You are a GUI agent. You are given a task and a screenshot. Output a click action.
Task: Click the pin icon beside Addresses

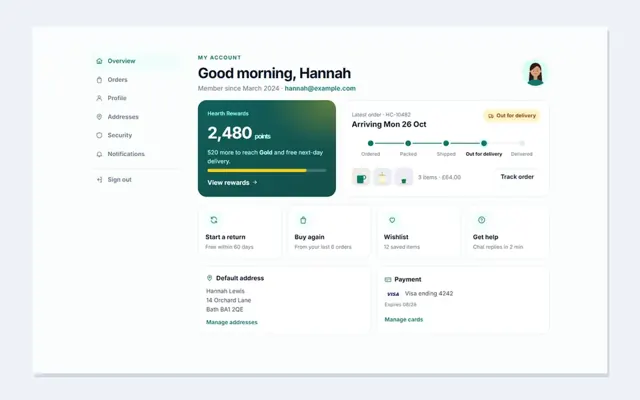click(x=99, y=117)
